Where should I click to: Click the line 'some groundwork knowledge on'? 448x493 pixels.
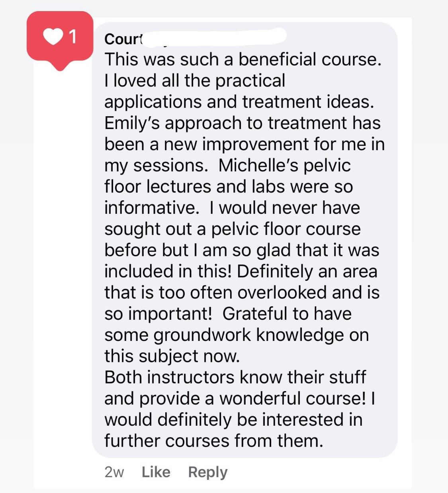point(237,335)
